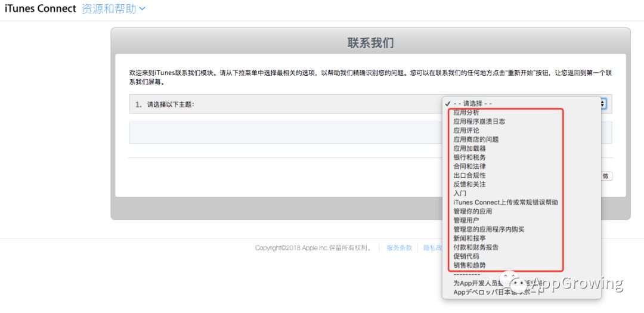The width and height of the screenshot is (644, 313).
Task: Click the Copyright©2018 Apple Inc. text
Action: pyautogui.click(x=313, y=247)
